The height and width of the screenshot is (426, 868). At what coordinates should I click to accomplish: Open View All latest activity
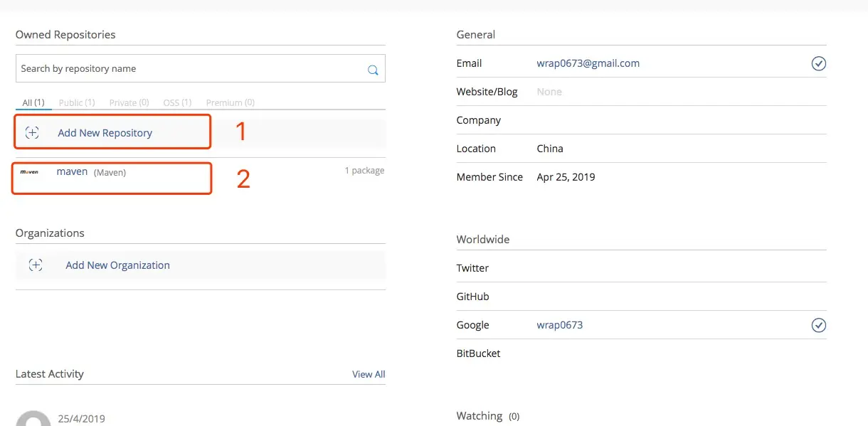point(369,374)
